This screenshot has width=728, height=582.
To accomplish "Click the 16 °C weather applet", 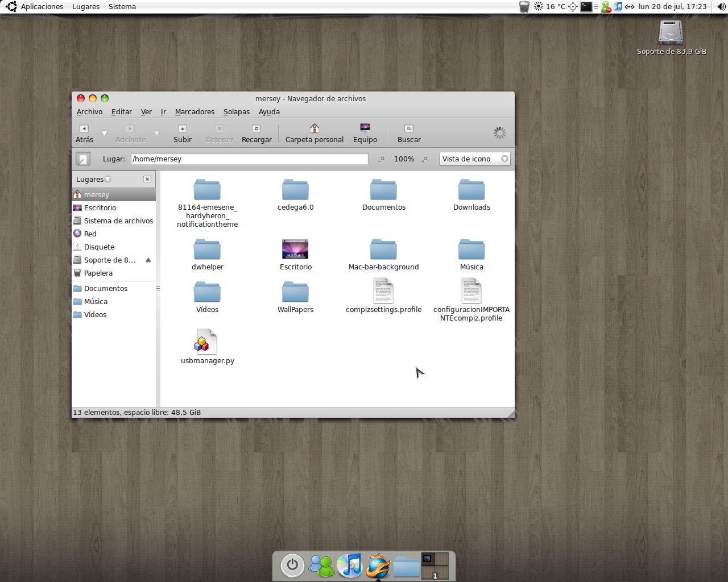I will pos(549,7).
